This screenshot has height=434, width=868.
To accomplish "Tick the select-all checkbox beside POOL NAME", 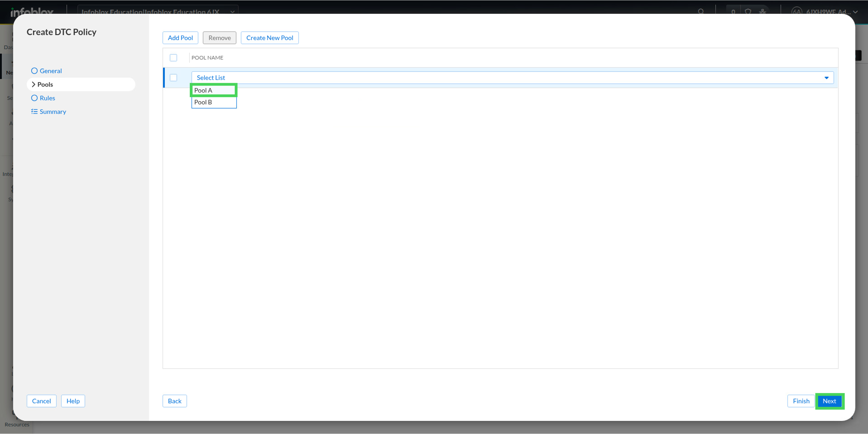I will (173, 58).
